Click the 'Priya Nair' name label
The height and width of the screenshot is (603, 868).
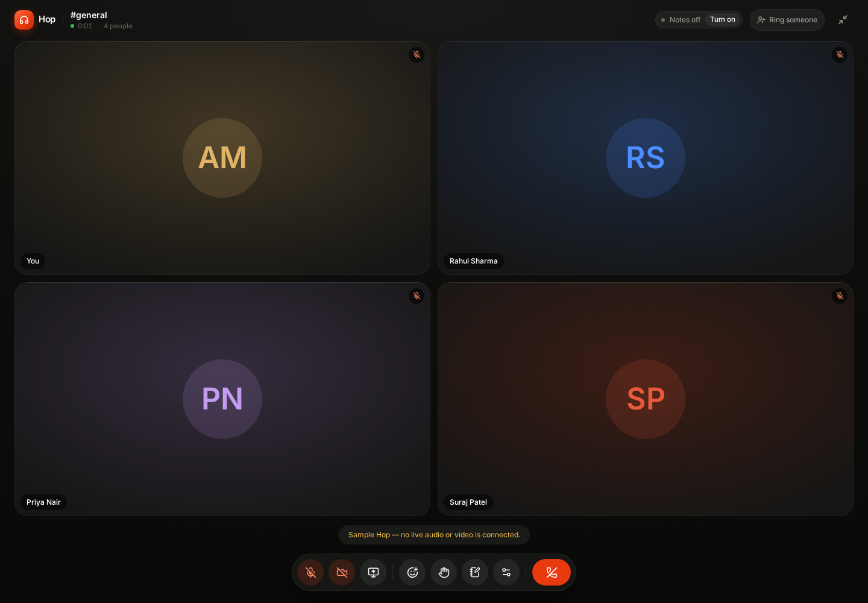click(x=43, y=502)
